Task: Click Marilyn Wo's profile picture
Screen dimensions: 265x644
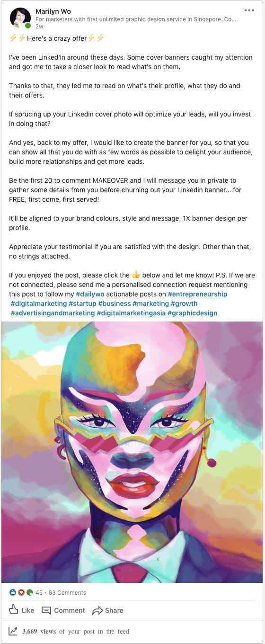Action: pos(20,18)
